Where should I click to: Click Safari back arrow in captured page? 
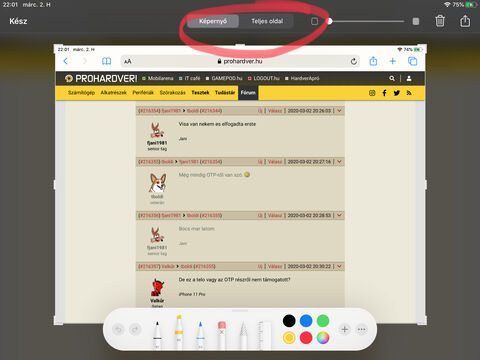point(66,61)
